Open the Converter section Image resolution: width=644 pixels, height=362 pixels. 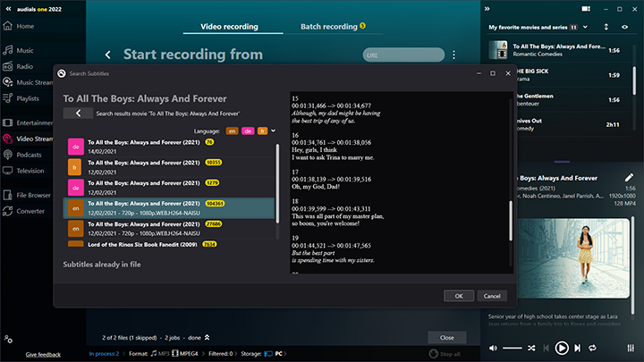[x=24, y=211]
